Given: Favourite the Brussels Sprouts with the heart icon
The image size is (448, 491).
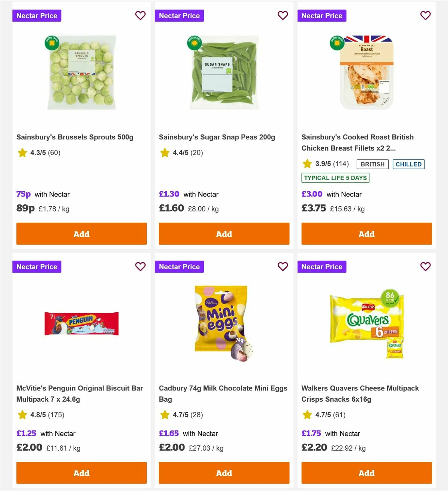Looking at the screenshot, I should pyautogui.click(x=140, y=15).
